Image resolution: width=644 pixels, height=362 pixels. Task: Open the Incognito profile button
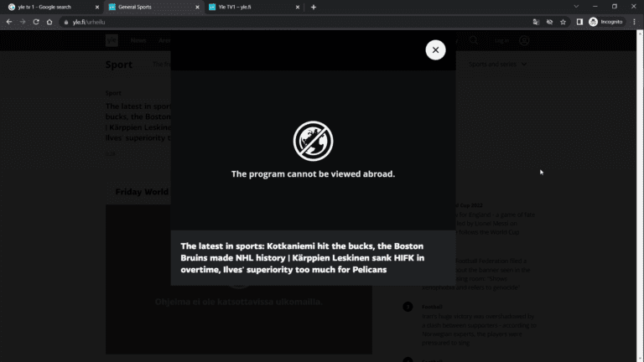605,22
